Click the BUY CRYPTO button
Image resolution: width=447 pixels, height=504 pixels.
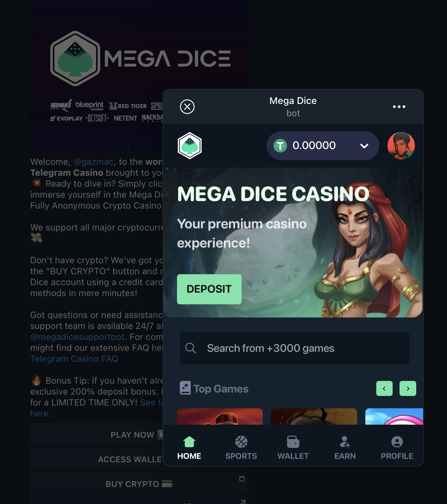click(139, 484)
